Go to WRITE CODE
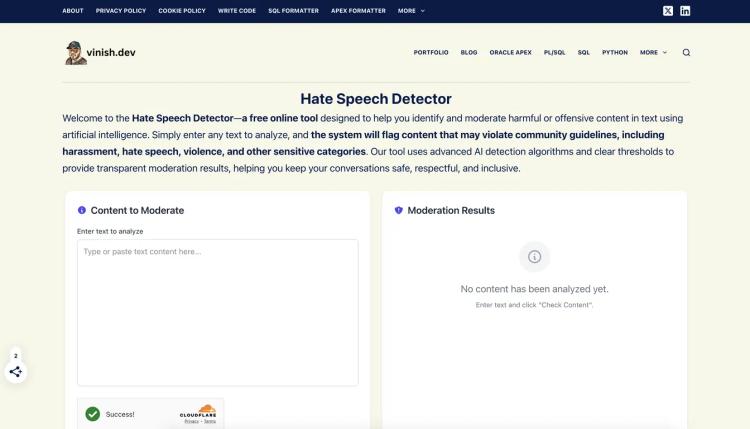750x429 pixels. tap(237, 11)
